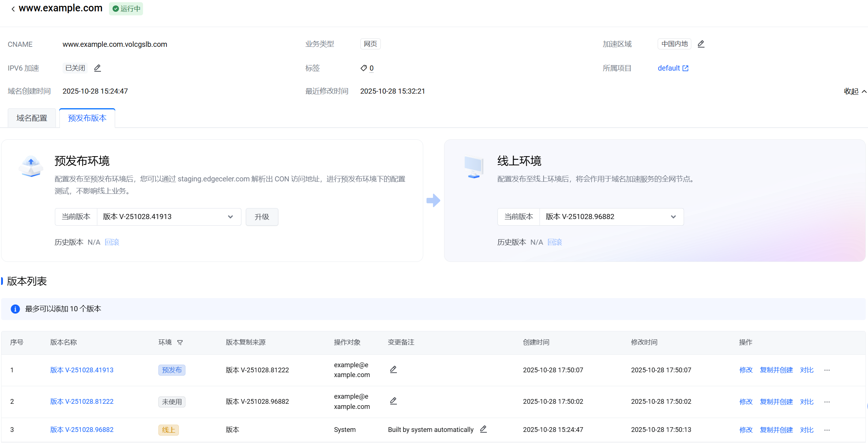Image resolution: width=868 pixels, height=444 pixels.
Task: Click the back arrow beside www.example.com
Action: (x=13, y=9)
